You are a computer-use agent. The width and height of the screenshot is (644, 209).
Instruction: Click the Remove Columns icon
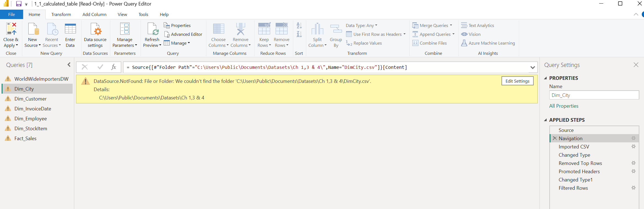(240, 29)
